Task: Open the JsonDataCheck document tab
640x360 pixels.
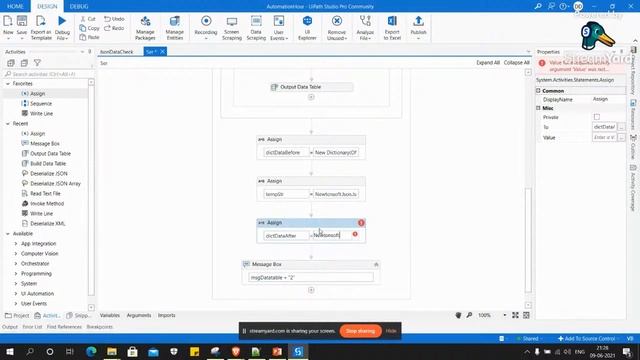Action: pos(117,52)
